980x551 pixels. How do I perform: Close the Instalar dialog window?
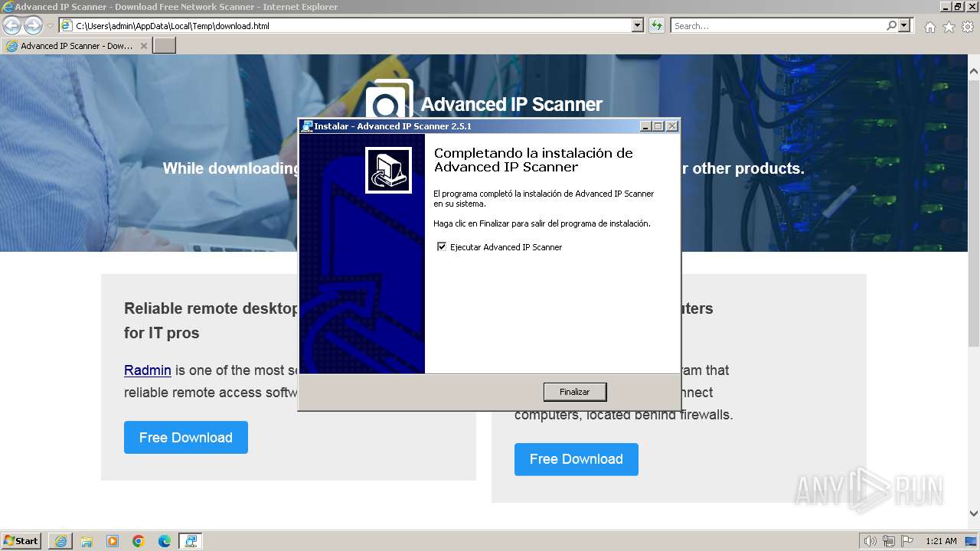coord(671,126)
